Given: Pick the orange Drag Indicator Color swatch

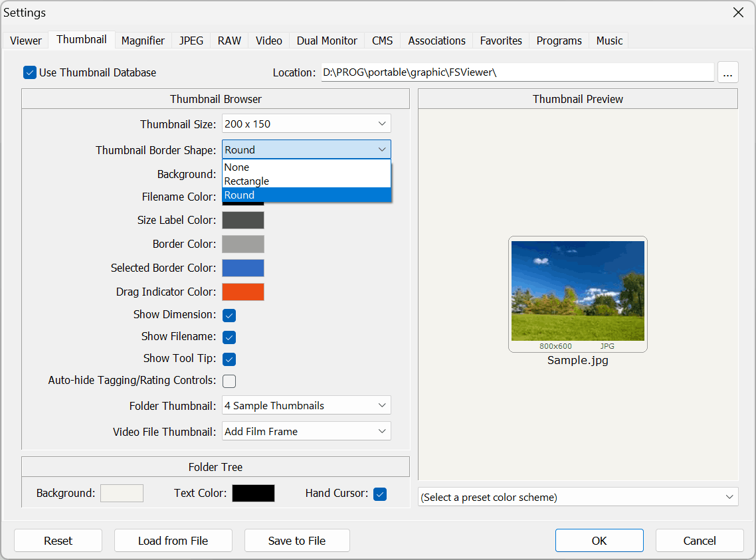Looking at the screenshot, I should [243, 292].
